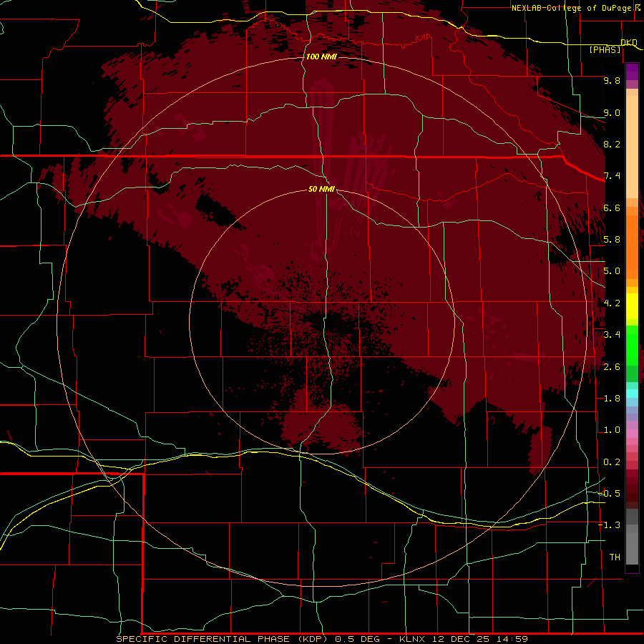This screenshot has width=644, height=644.
Task: Click the 9.8 color scale value
Action: point(612,80)
